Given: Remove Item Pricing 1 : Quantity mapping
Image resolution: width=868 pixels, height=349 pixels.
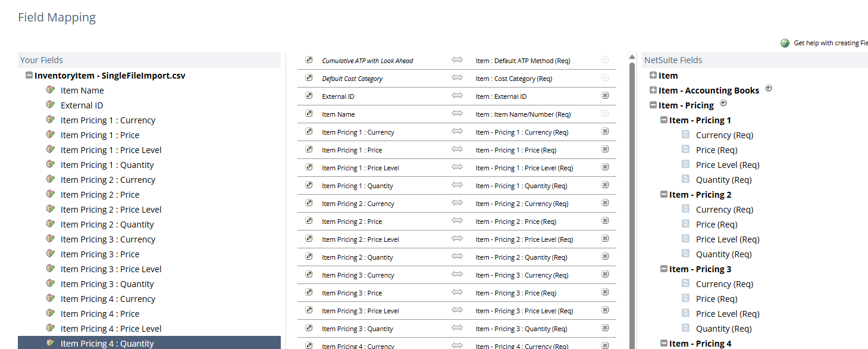Looking at the screenshot, I should point(605,185).
